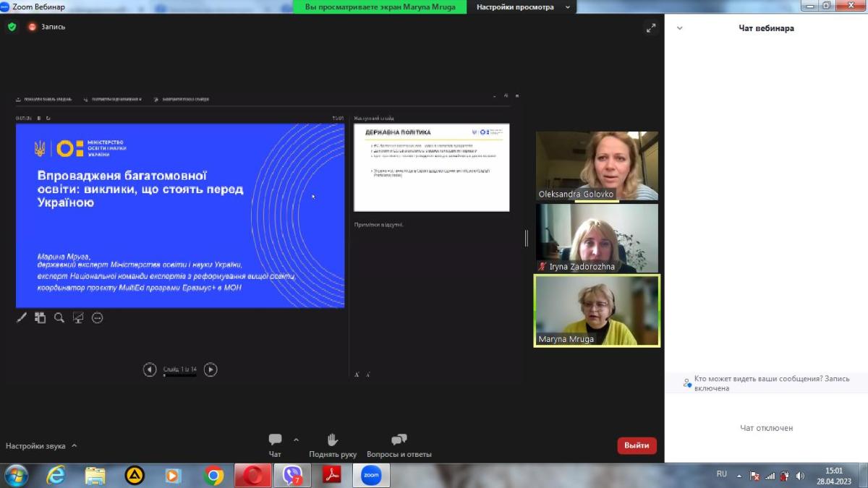Click the green encryption shield icon
Image resolution: width=868 pixels, height=488 pixels.
[12, 27]
